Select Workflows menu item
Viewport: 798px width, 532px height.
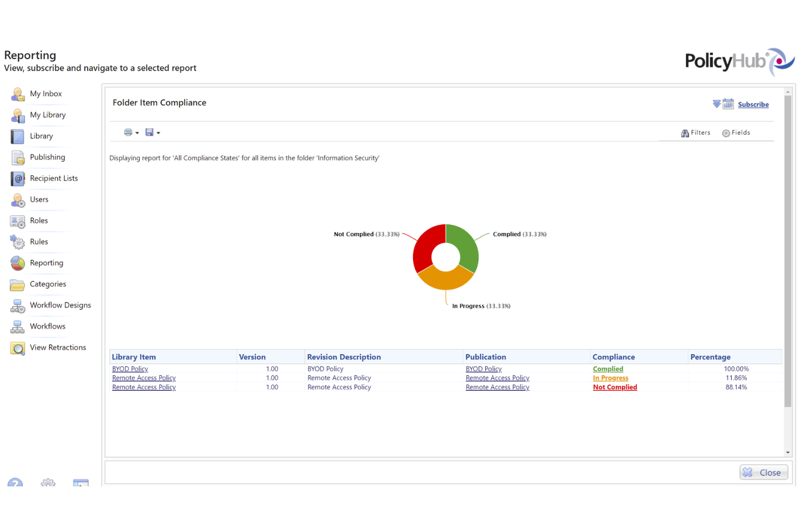(x=47, y=326)
